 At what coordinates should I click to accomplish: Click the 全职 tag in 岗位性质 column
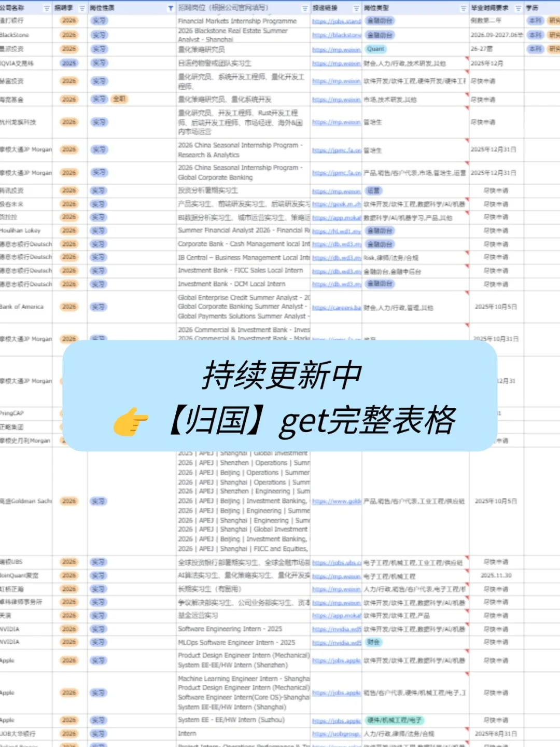point(119,99)
